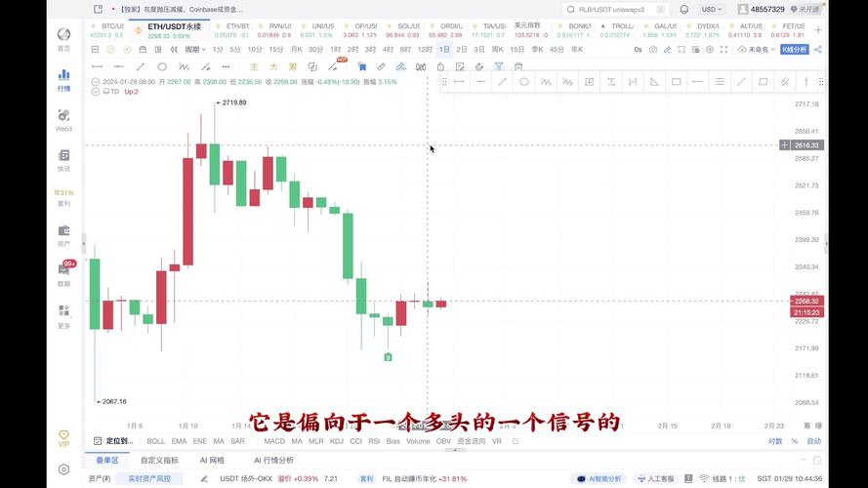The image size is (868, 488).
Task: Open the 自定义指标 custom indicators tab
Action: click(x=159, y=460)
